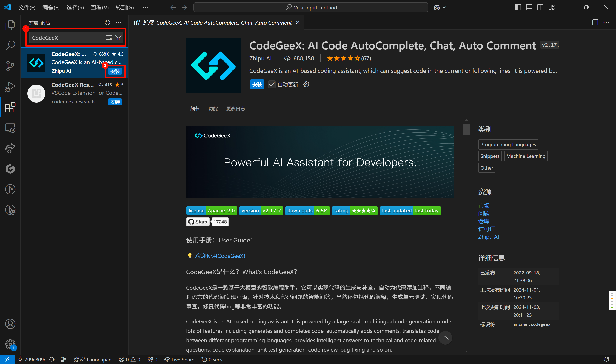Image resolution: width=616 pixels, height=364 pixels.
Task: Open the 0 secs time tracker status item
Action: tap(212, 359)
